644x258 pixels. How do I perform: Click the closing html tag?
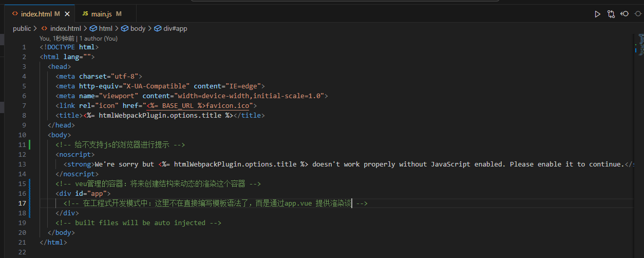coord(53,243)
